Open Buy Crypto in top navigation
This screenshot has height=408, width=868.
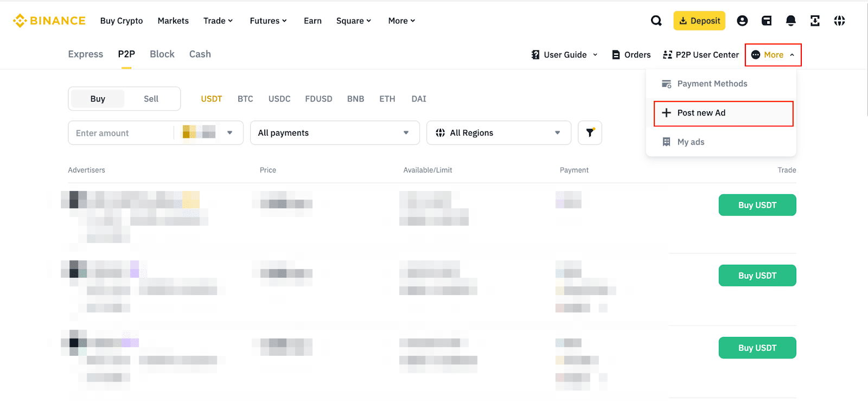[122, 21]
